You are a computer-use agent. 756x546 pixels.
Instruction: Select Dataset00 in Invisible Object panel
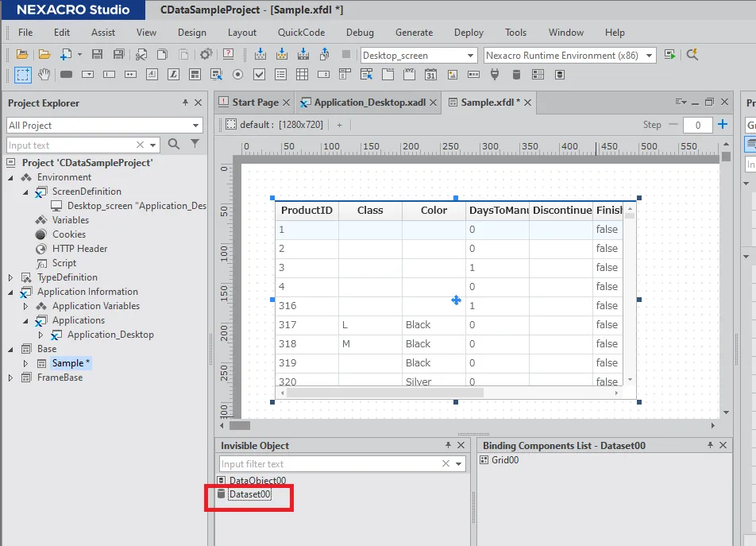(x=249, y=494)
